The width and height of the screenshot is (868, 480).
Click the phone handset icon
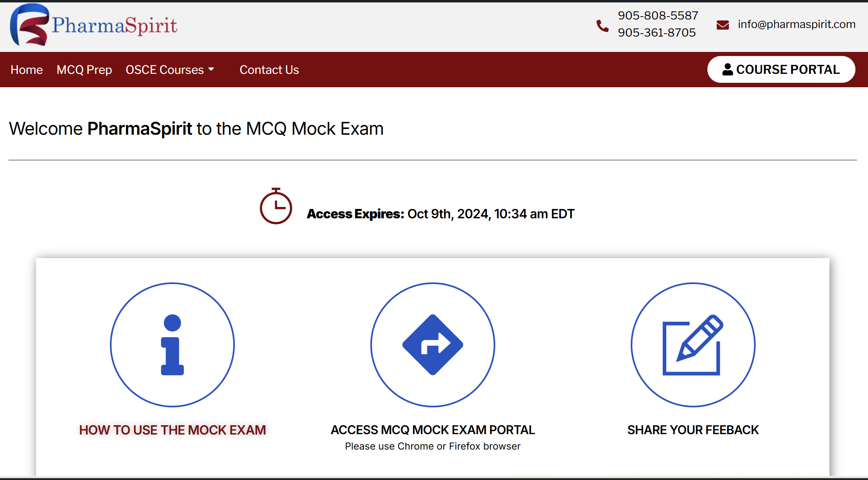coord(602,26)
